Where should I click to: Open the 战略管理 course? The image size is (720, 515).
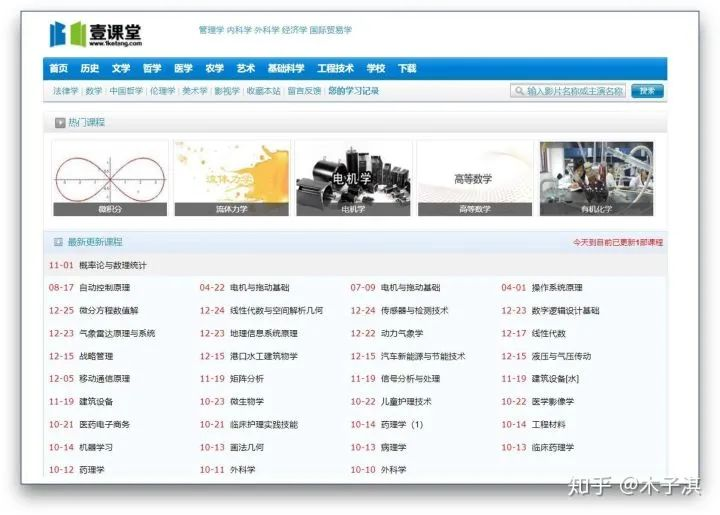[x=96, y=356]
